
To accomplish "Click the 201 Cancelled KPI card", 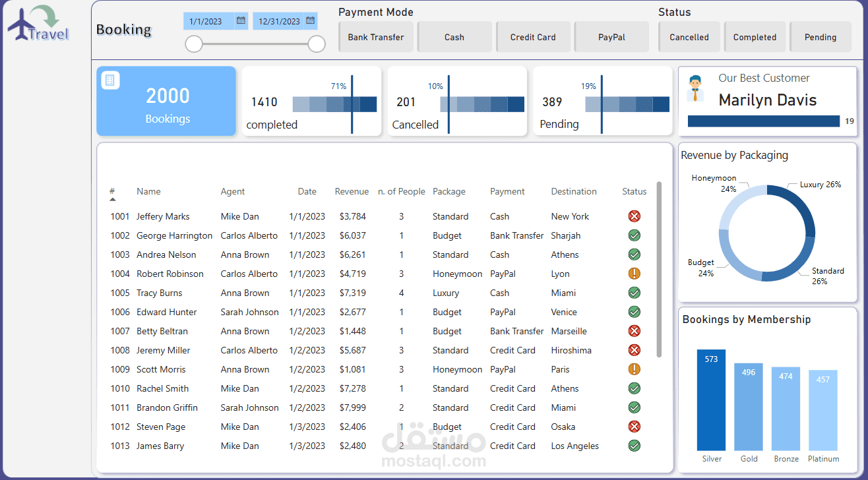I will click(x=457, y=101).
